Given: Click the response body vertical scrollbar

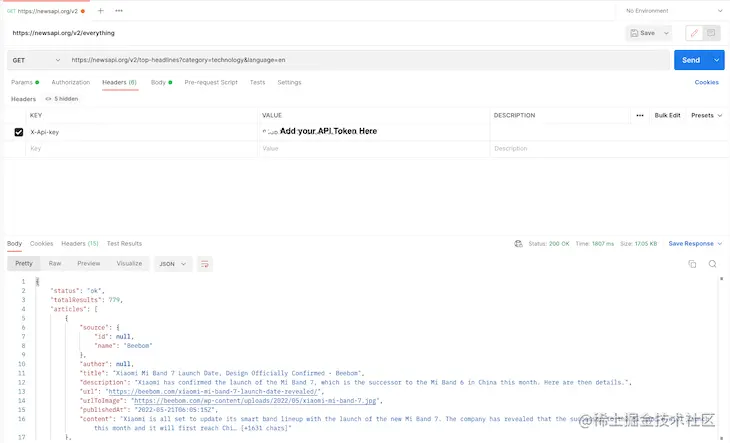Looking at the screenshot, I should tap(722, 358).
